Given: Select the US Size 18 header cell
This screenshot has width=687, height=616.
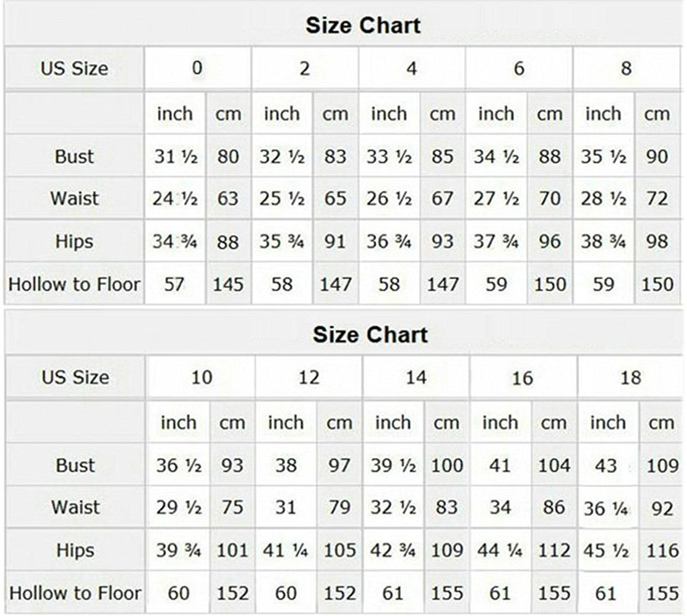Looking at the screenshot, I should click(x=630, y=378).
